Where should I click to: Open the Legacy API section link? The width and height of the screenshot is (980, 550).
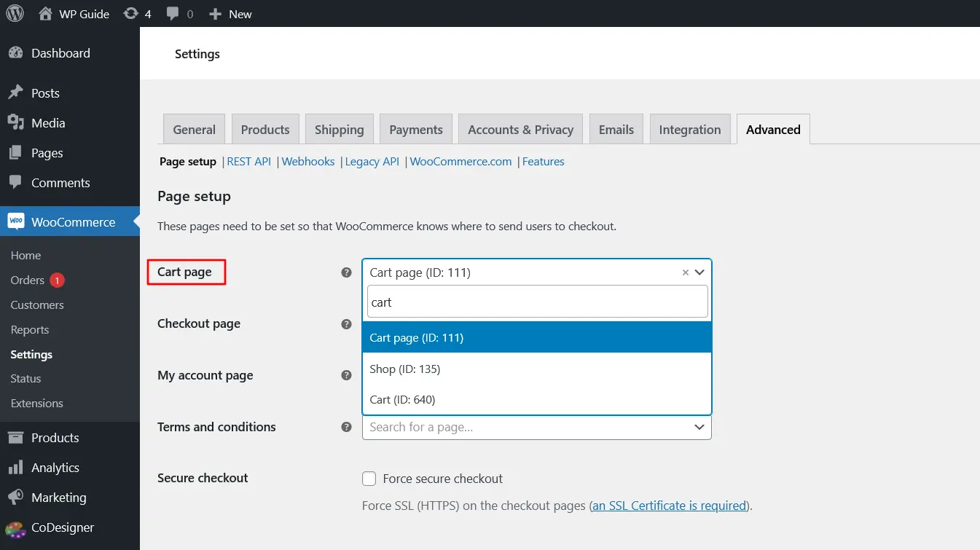click(372, 162)
